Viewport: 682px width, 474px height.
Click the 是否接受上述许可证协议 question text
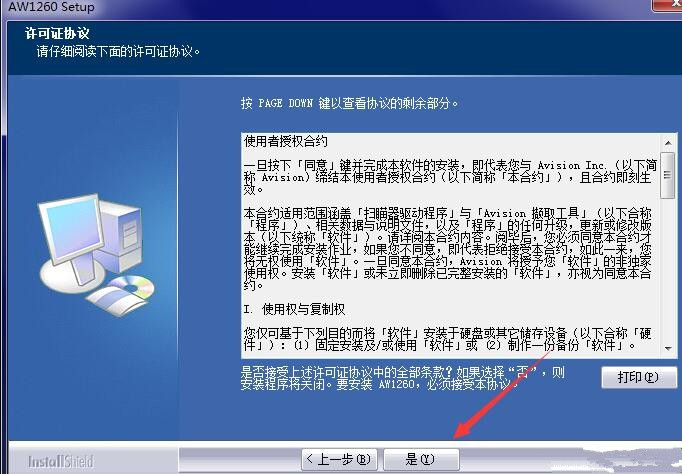[x=403, y=378]
